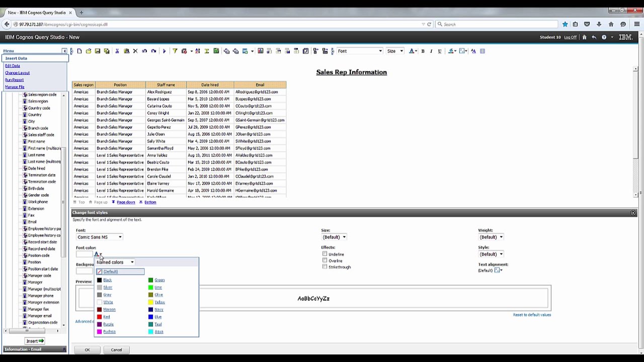Viewport: 644px width, 362px height.
Task: Open Change Layout in the menu
Action: click(x=17, y=73)
